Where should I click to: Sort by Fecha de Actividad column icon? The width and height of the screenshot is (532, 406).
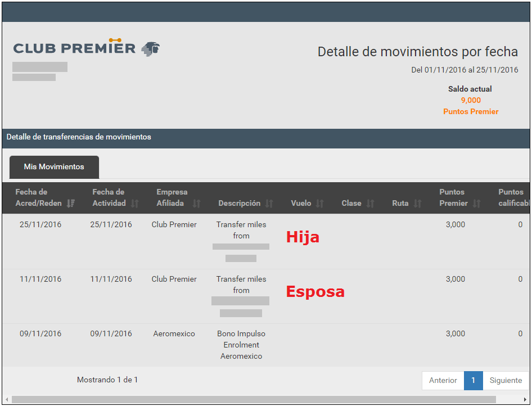tap(135, 203)
